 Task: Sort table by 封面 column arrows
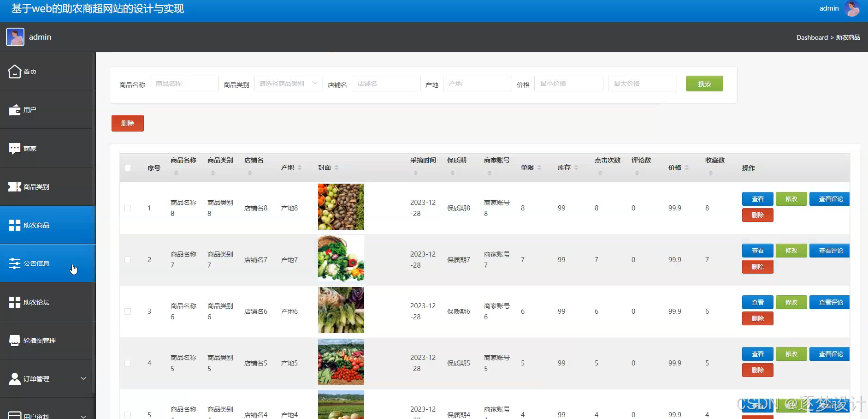click(337, 168)
